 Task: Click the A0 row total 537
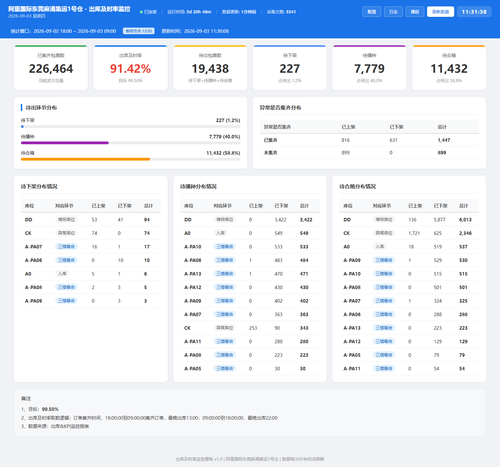click(463, 247)
